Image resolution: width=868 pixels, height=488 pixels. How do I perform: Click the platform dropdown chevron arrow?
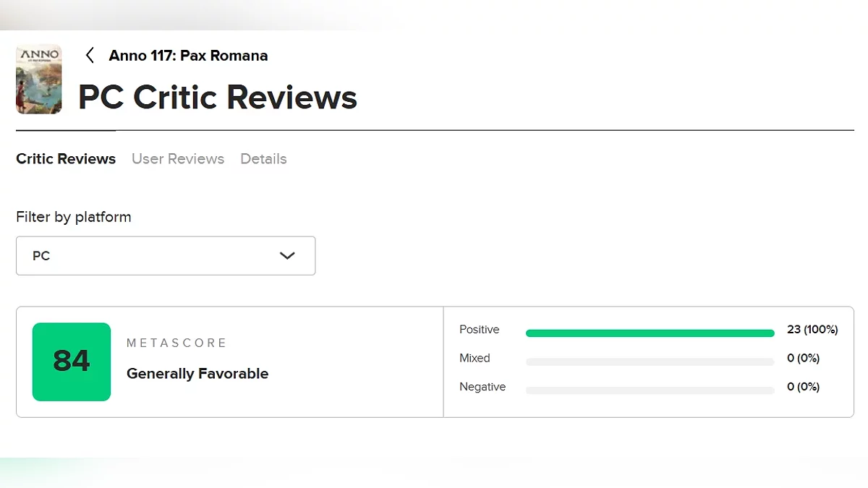point(287,256)
